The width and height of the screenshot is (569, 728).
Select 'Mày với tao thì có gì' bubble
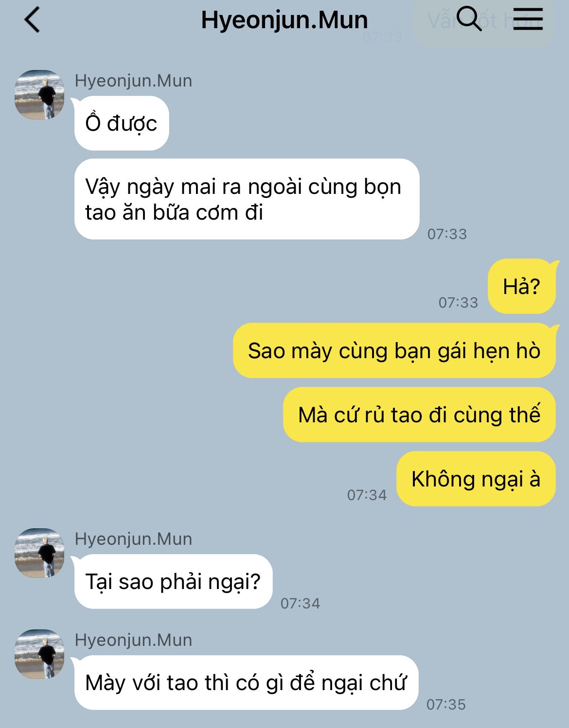(x=246, y=683)
